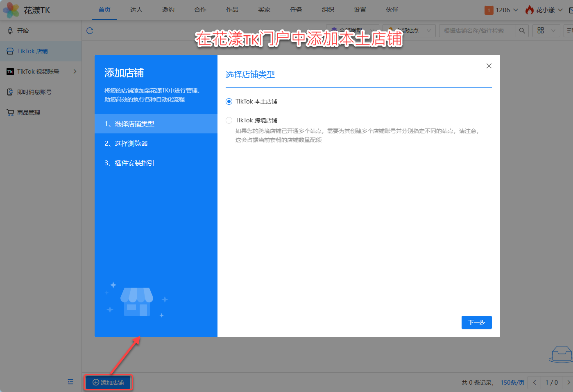Open 开始 in the sidebar
The height and width of the screenshot is (392, 573).
[41, 31]
